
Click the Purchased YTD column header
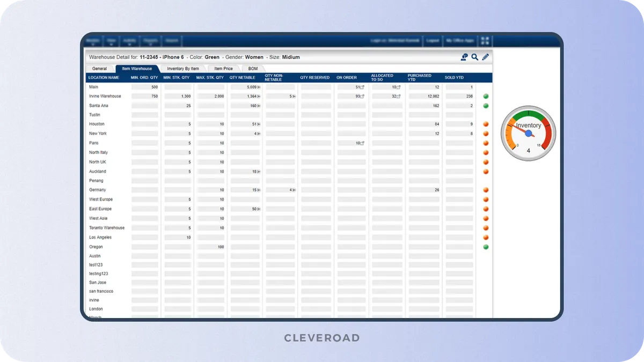(x=420, y=78)
